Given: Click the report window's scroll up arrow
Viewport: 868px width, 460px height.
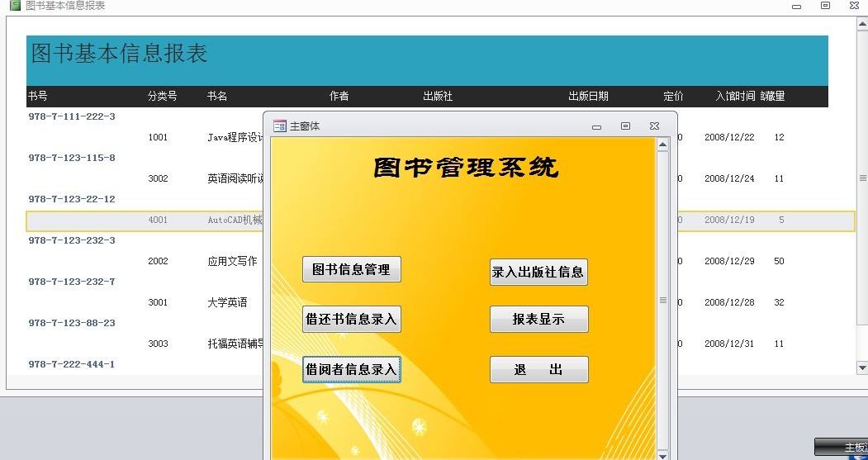Looking at the screenshot, I should (862, 24).
